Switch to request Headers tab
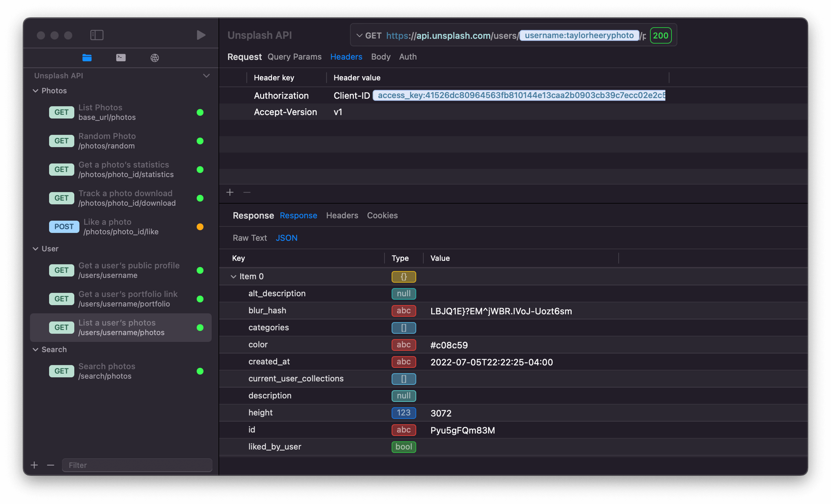The height and width of the screenshot is (504, 831). 346,57
